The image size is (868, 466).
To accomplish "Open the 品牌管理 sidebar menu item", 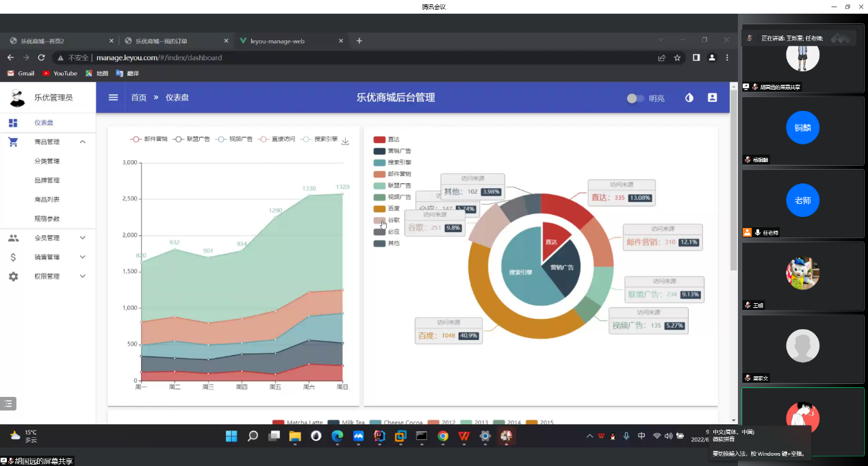I will click(x=47, y=181).
